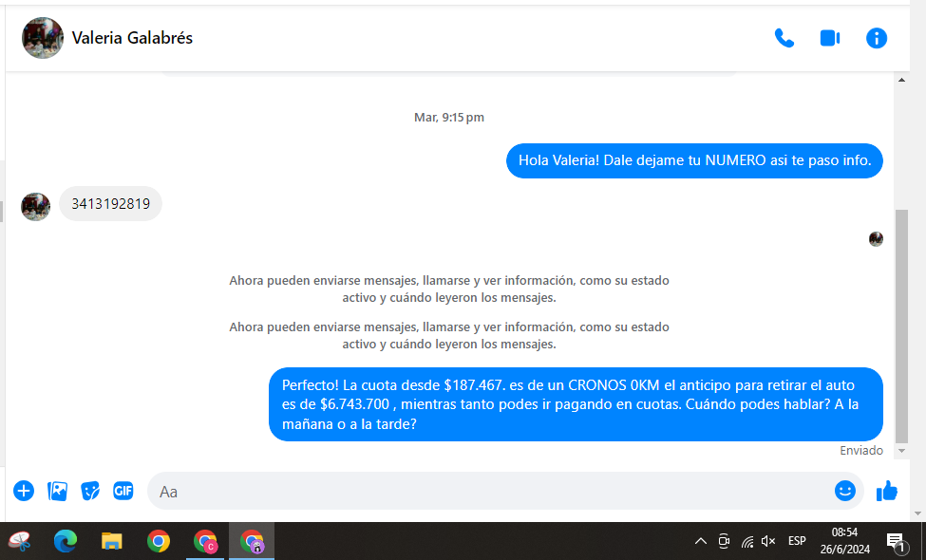The height and width of the screenshot is (560, 926).
Task: Switch to active Chrome window with purple badge
Action: (252, 541)
